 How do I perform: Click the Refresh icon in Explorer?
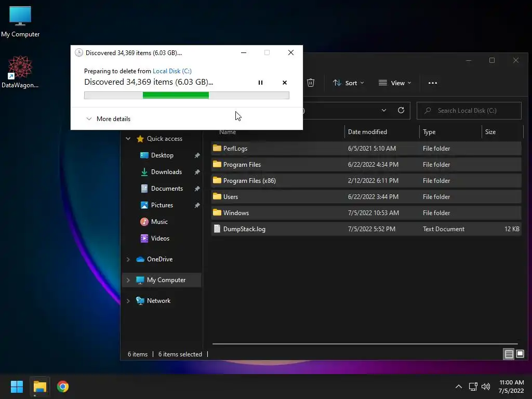(401, 110)
